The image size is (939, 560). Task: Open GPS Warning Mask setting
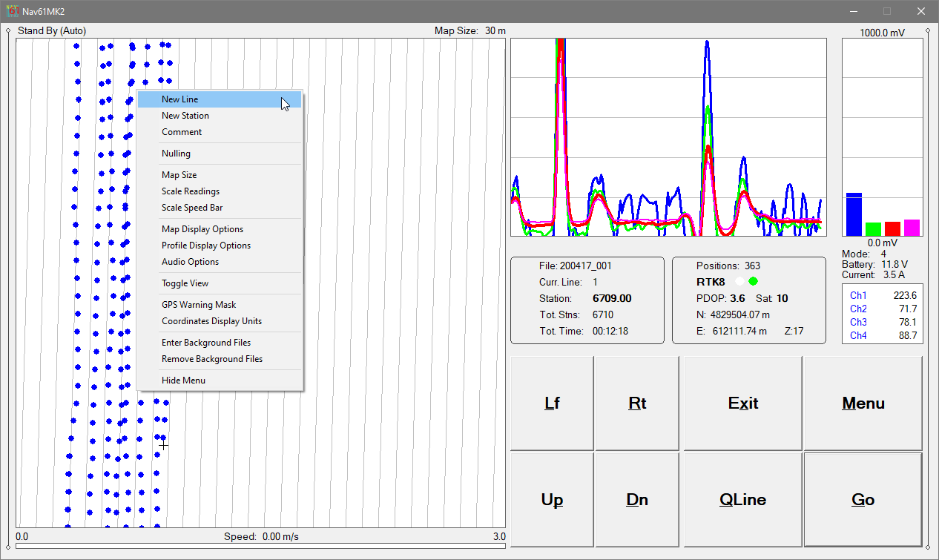click(220, 305)
